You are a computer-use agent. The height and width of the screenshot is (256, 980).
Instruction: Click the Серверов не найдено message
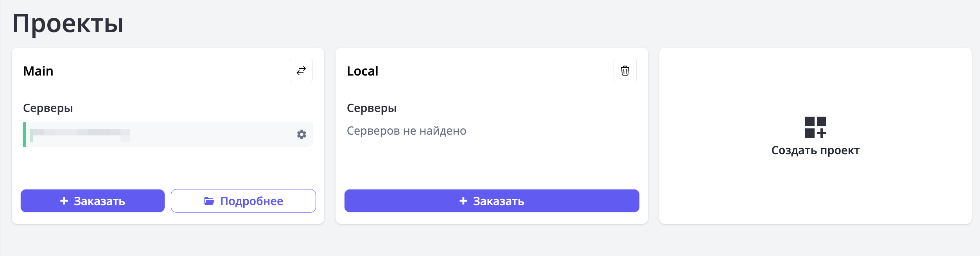coord(406,131)
